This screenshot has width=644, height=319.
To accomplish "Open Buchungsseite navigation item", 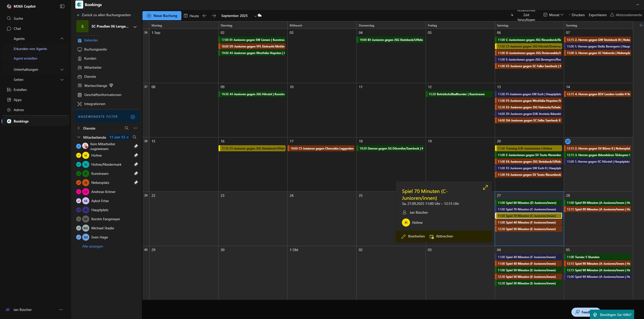I will pos(95,49).
